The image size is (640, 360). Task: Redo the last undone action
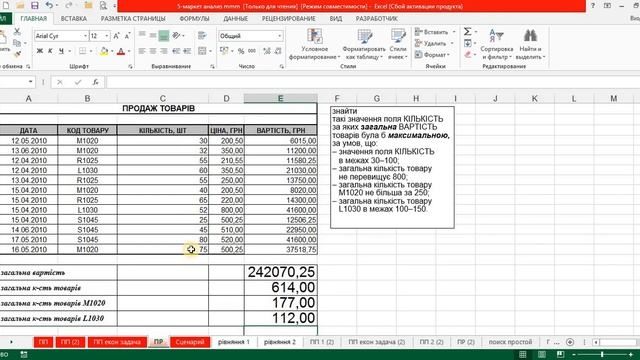coord(68,6)
